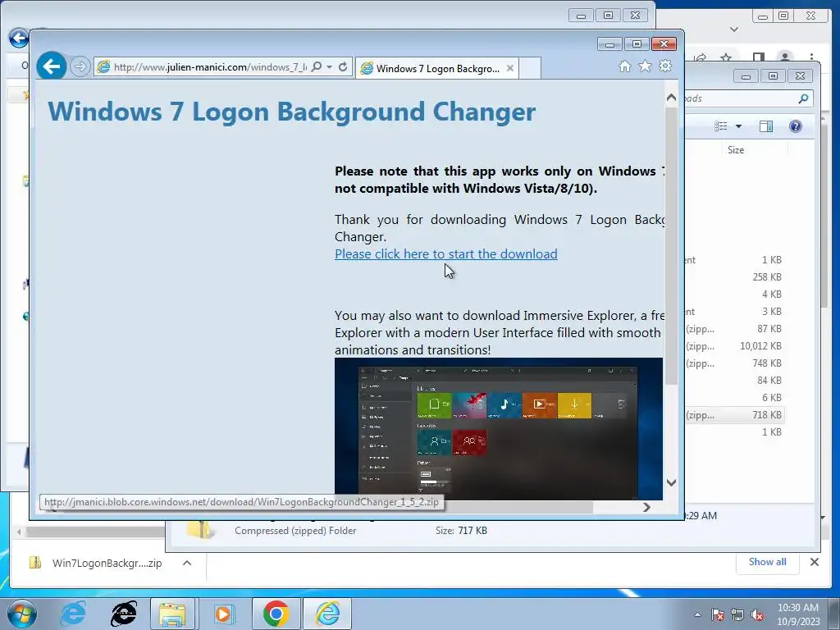
Task: Click Chrome bookmark star icon in back window
Action: [x=726, y=57]
